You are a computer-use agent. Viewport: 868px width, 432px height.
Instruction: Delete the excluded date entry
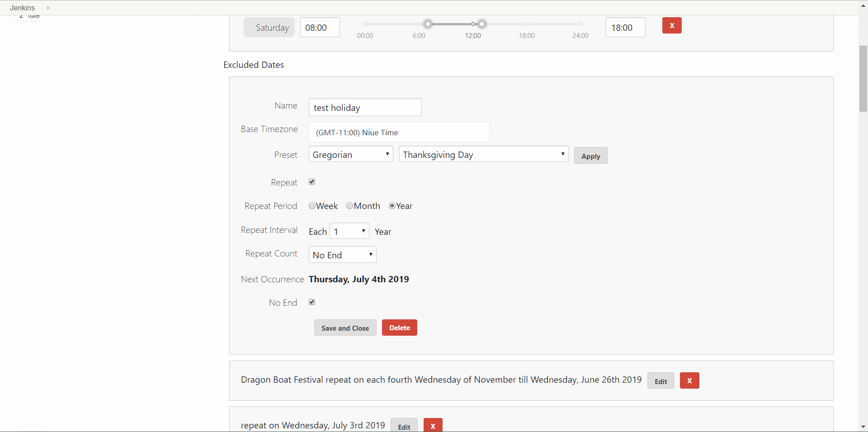(x=399, y=328)
